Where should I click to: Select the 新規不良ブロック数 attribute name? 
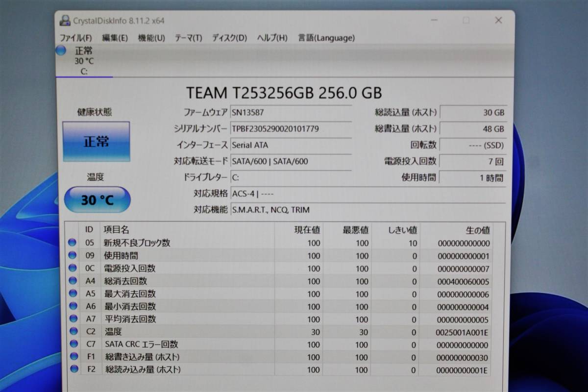[137, 243]
